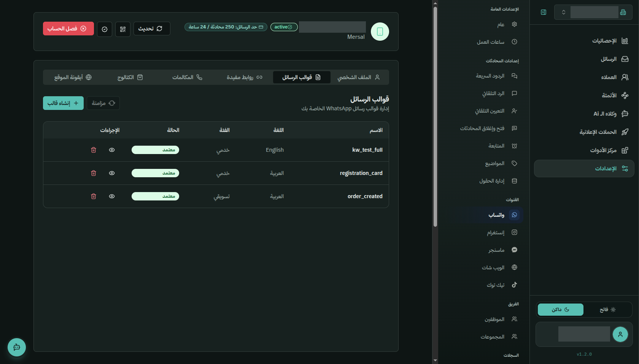Click the QR code icon button
Image resolution: width=639 pixels, height=364 pixels.
tap(123, 29)
